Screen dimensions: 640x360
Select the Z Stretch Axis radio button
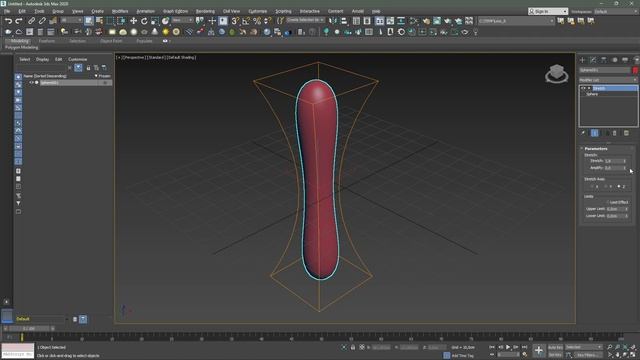click(x=619, y=187)
